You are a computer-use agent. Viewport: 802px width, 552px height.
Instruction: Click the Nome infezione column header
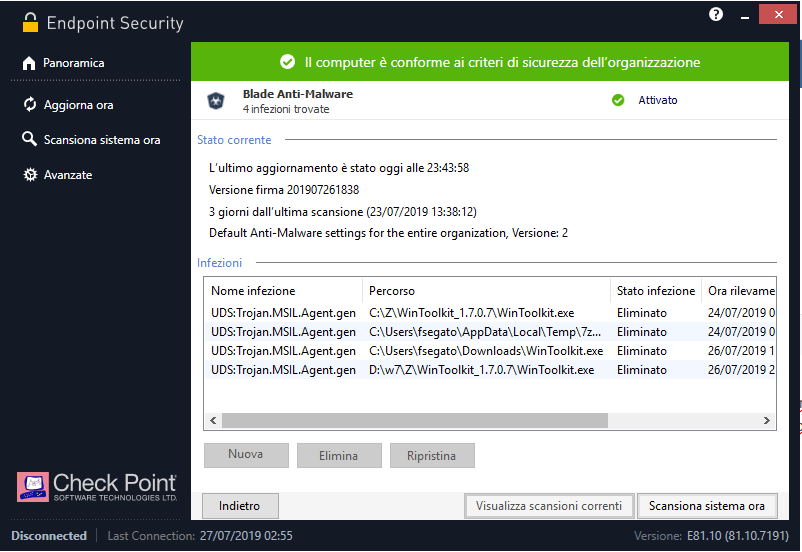point(283,291)
